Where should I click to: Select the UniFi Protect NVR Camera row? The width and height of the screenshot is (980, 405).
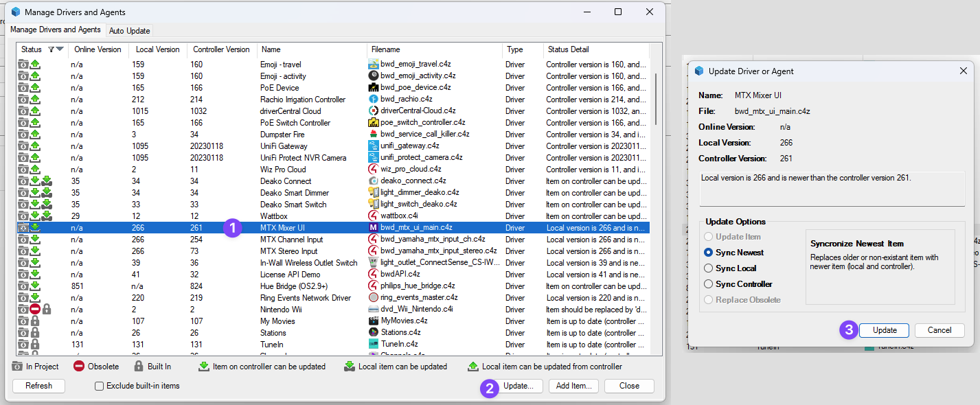[x=334, y=158]
